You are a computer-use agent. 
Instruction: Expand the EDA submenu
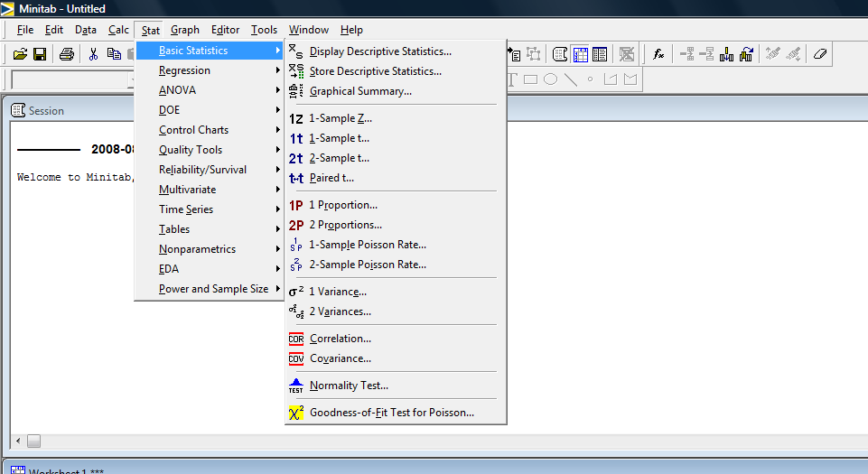pyautogui.click(x=210, y=269)
